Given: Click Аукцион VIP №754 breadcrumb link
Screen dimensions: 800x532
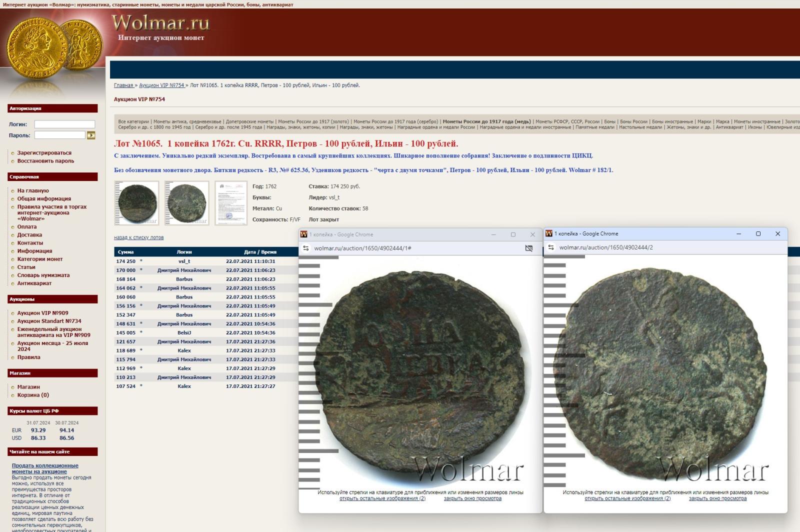Looking at the screenshot, I should [161, 85].
